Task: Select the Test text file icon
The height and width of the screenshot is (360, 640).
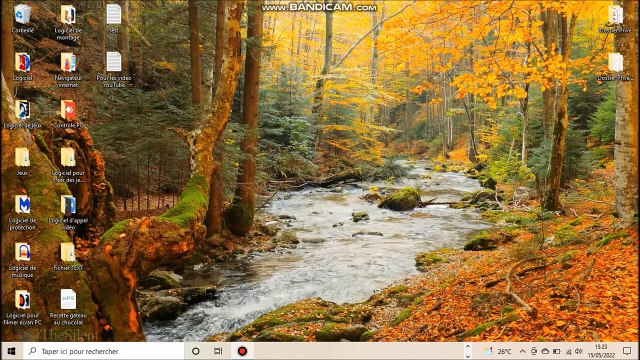Action: (x=114, y=18)
